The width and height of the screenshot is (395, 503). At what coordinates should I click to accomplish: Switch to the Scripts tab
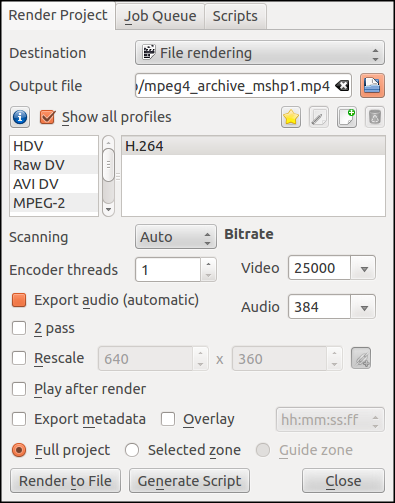[235, 16]
